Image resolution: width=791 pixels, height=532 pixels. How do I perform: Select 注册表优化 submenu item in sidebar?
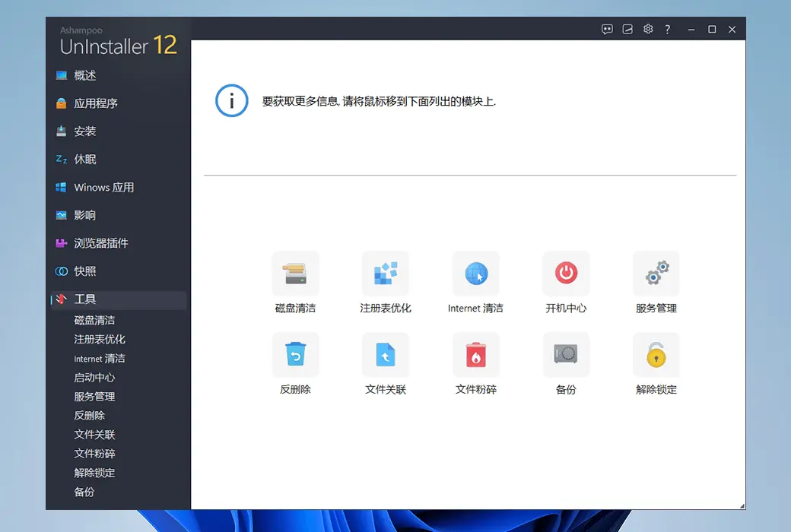click(100, 340)
